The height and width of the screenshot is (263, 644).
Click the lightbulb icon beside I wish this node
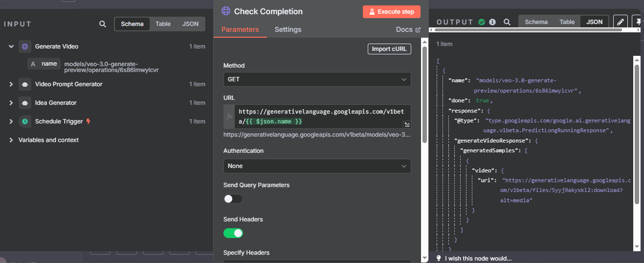[x=439, y=258]
